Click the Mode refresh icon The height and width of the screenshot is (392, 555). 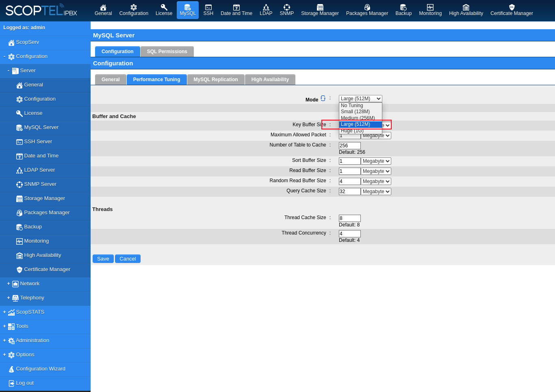pos(323,98)
